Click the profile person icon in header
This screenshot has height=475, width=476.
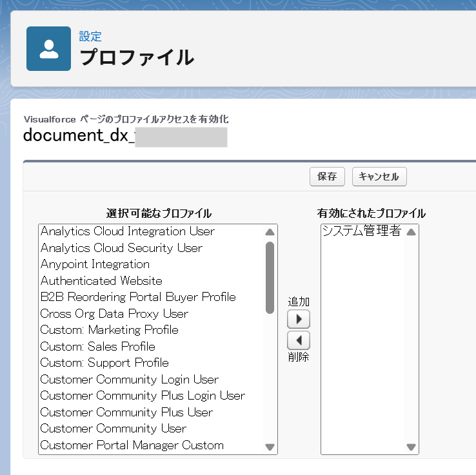tap(48, 48)
